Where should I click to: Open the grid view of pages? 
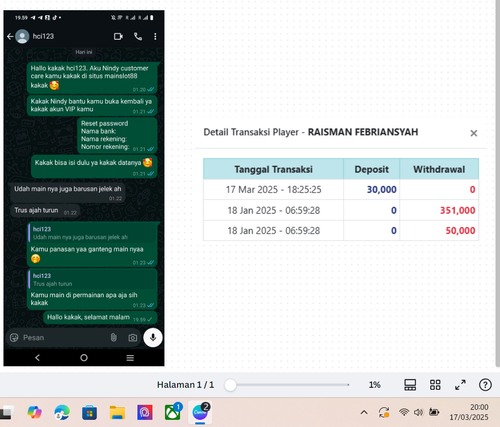pyautogui.click(x=435, y=385)
